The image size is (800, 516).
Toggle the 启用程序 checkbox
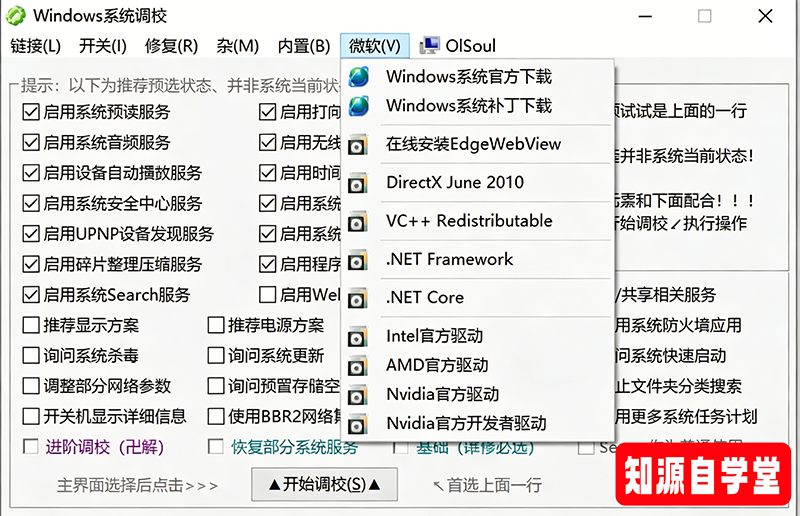click(267, 264)
